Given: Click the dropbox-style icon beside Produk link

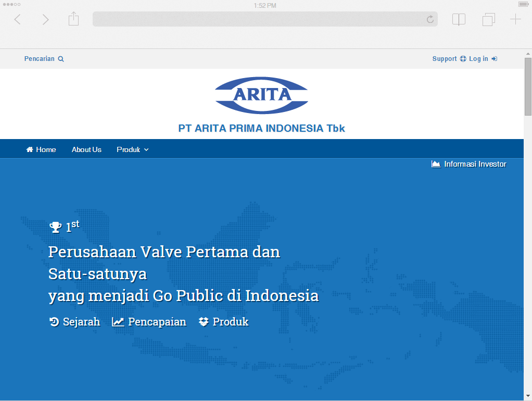Looking at the screenshot, I should 204,321.
